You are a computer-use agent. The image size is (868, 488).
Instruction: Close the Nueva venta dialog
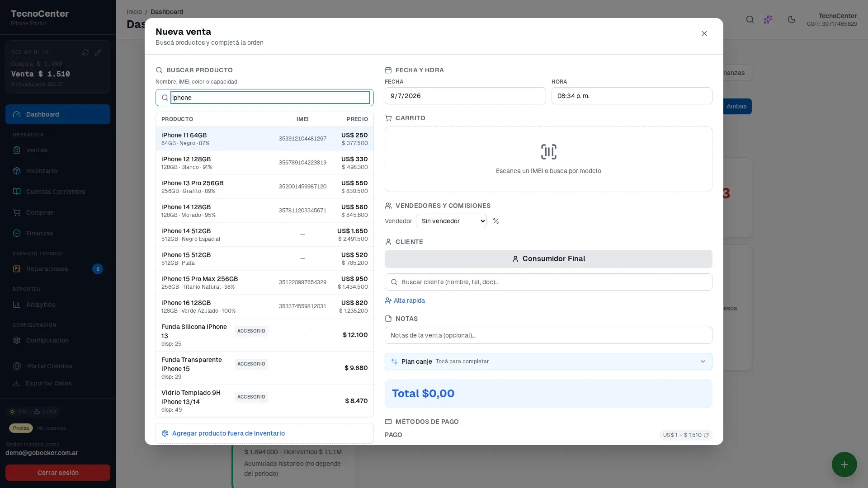(704, 33)
